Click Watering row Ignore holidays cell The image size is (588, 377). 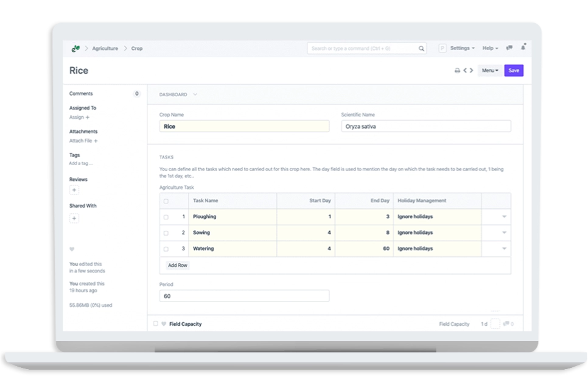click(x=437, y=248)
